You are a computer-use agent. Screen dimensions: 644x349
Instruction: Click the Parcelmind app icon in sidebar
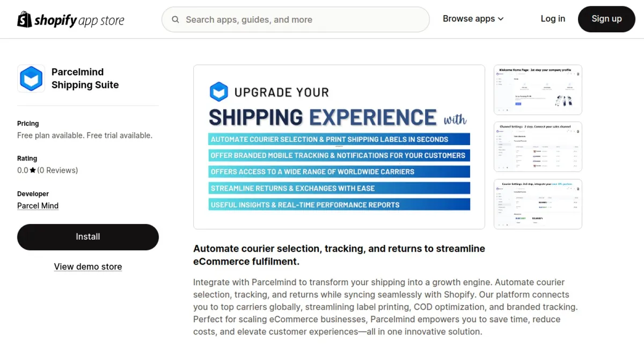coord(31,78)
